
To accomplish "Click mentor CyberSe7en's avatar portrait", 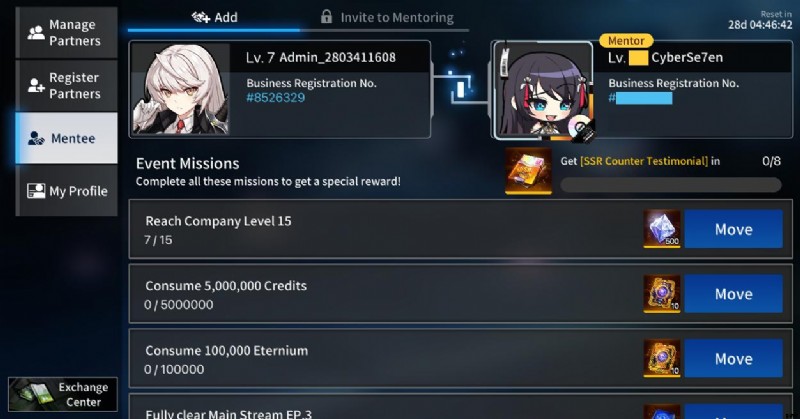I will [543, 90].
